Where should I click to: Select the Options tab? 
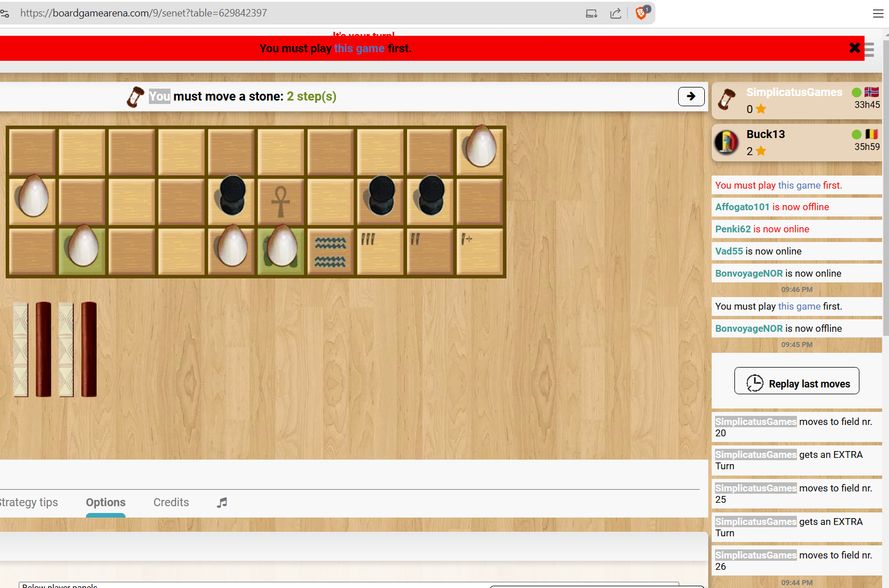point(106,502)
